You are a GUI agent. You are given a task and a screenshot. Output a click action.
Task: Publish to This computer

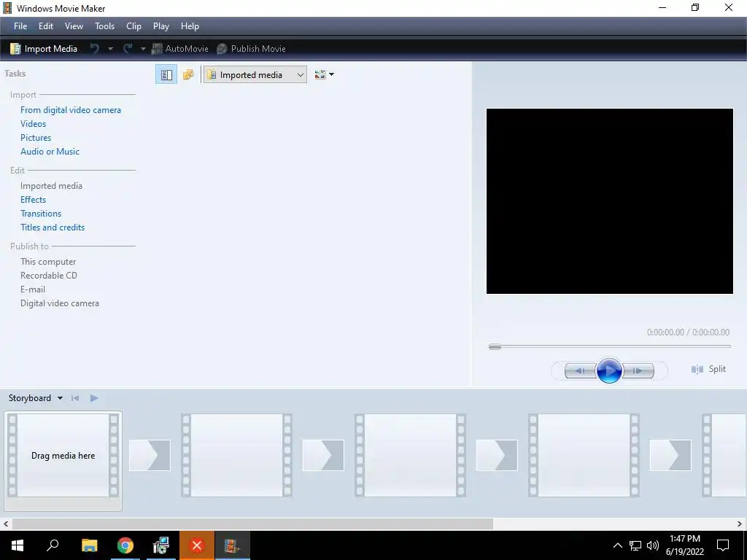point(48,262)
